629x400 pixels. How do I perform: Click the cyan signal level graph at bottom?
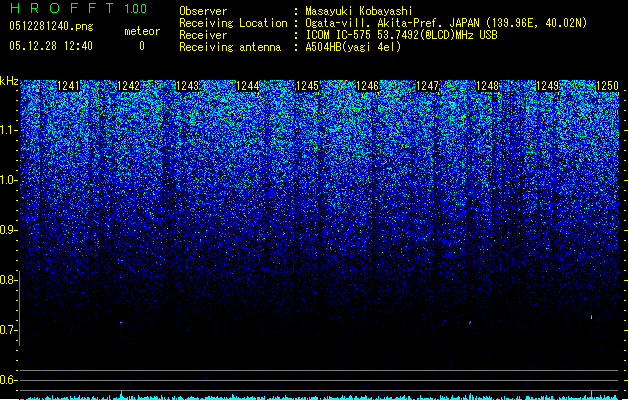(320, 396)
